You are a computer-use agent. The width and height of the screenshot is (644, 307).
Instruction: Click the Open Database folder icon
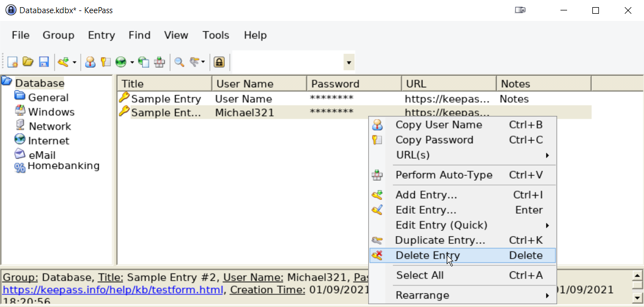click(x=28, y=62)
